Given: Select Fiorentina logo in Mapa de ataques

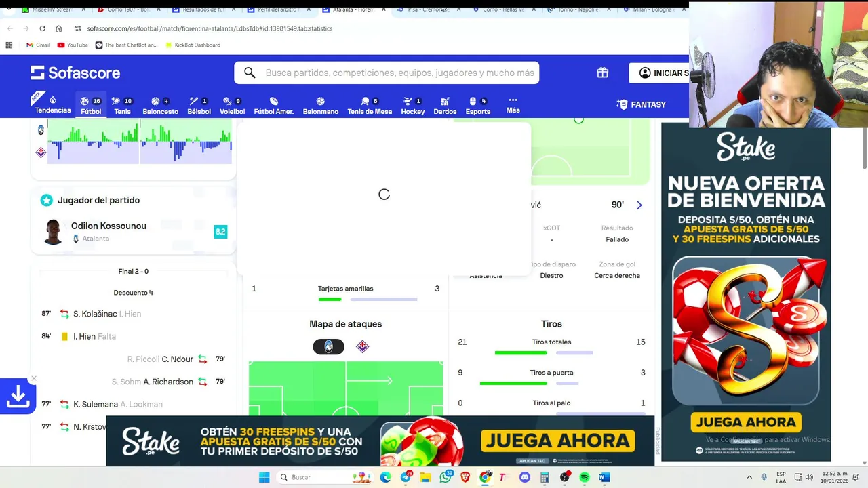Looking at the screenshot, I should click(363, 346).
